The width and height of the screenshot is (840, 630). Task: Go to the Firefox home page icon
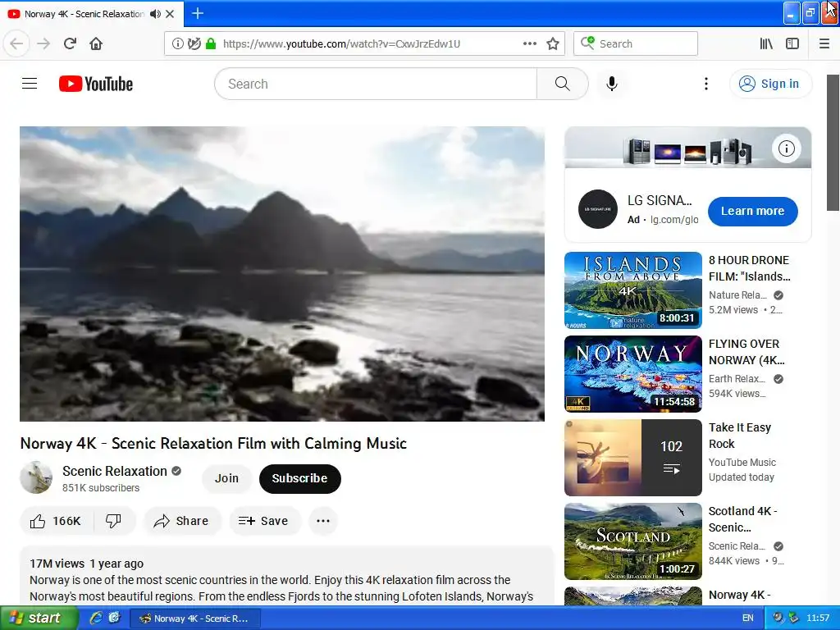tap(96, 43)
